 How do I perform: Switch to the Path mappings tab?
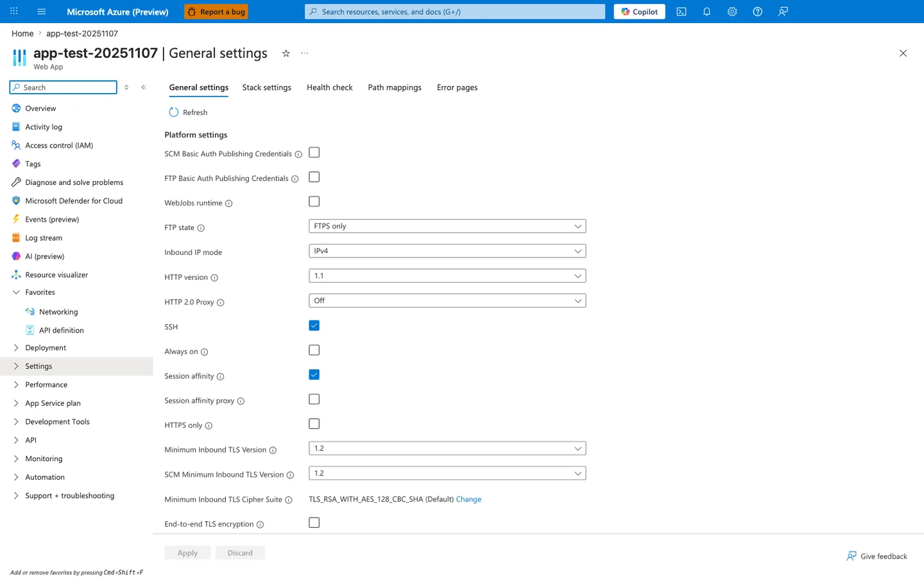[x=395, y=87]
